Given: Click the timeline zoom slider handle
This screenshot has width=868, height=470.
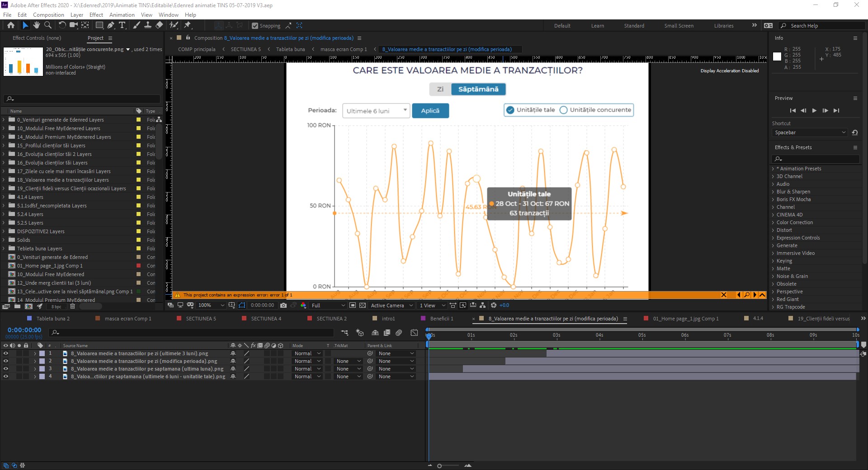Looking at the screenshot, I should [439, 466].
